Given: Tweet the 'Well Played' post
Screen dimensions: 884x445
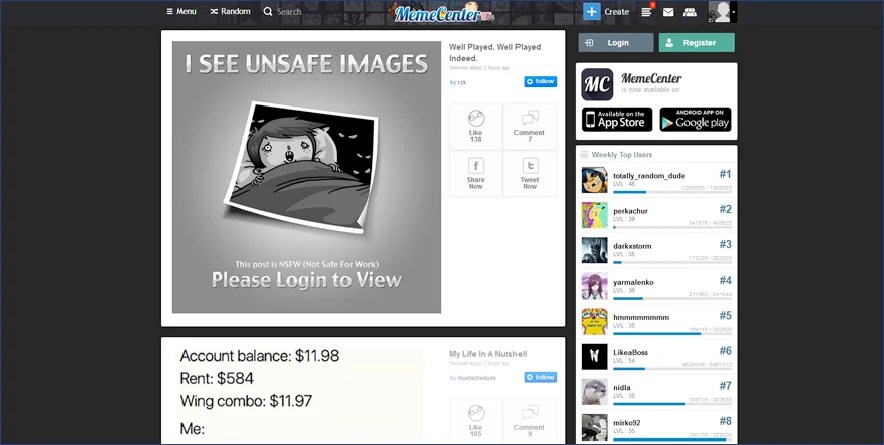Looking at the screenshot, I should [529, 174].
